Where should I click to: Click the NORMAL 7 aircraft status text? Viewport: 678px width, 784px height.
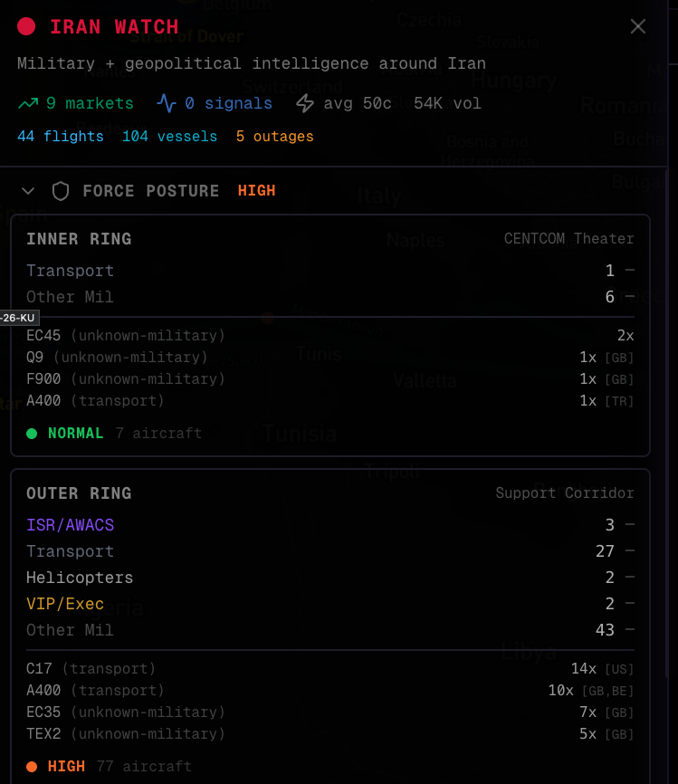click(x=125, y=433)
